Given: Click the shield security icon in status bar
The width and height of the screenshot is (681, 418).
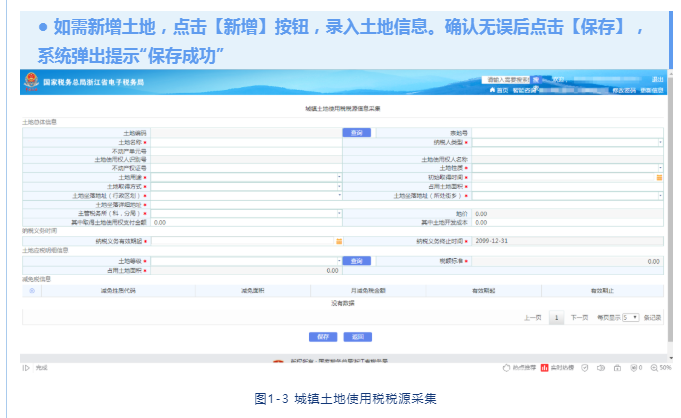Looking at the screenshot, I should [585, 368].
